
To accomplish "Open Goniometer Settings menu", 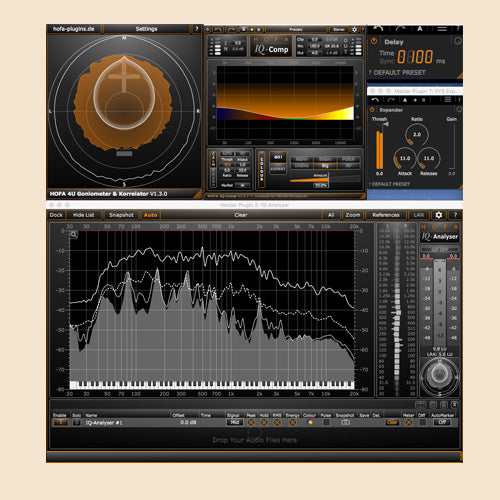I will point(146,29).
